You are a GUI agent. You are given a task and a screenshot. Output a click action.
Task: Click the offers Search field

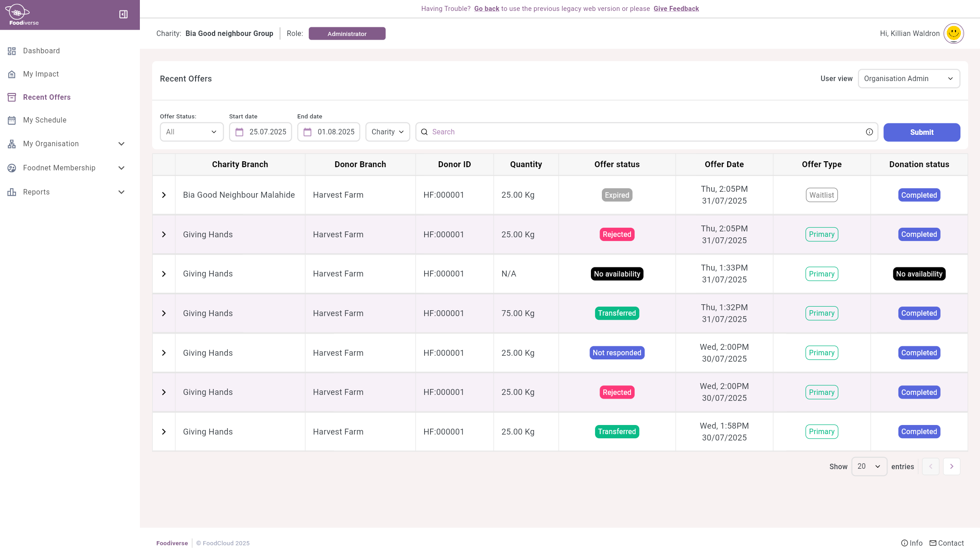pos(642,132)
